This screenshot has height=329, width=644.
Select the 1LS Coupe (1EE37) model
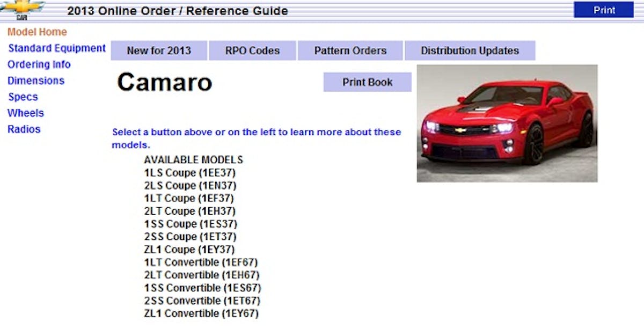[190, 173]
